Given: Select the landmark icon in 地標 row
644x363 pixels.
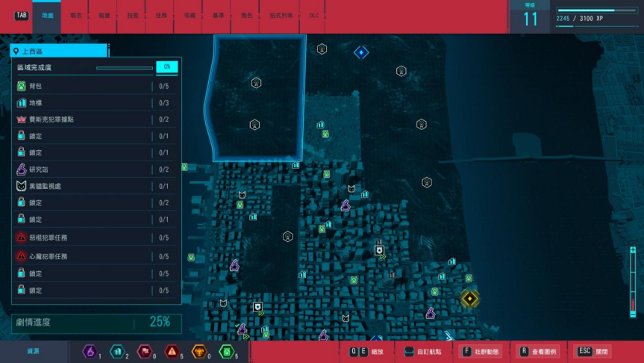Looking at the screenshot, I should click(x=22, y=103).
